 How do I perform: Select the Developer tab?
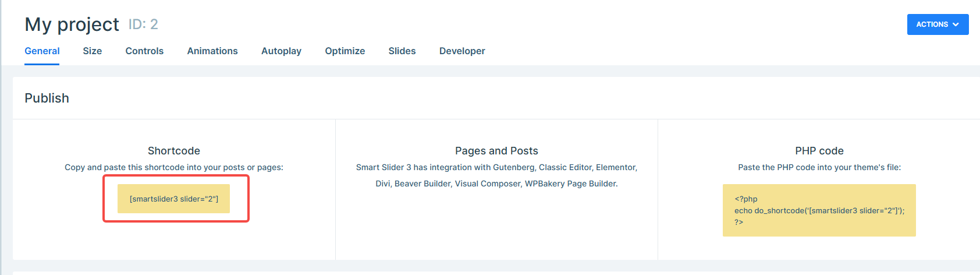click(x=462, y=51)
